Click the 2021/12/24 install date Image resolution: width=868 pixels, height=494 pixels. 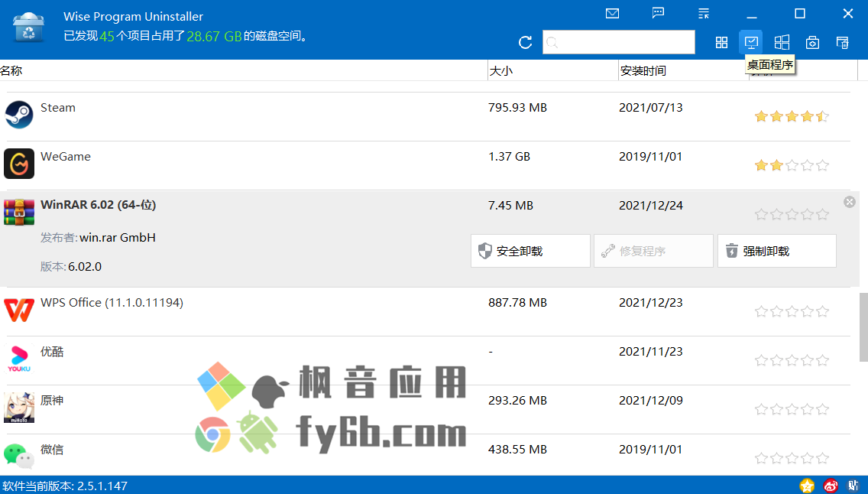pos(651,206)
